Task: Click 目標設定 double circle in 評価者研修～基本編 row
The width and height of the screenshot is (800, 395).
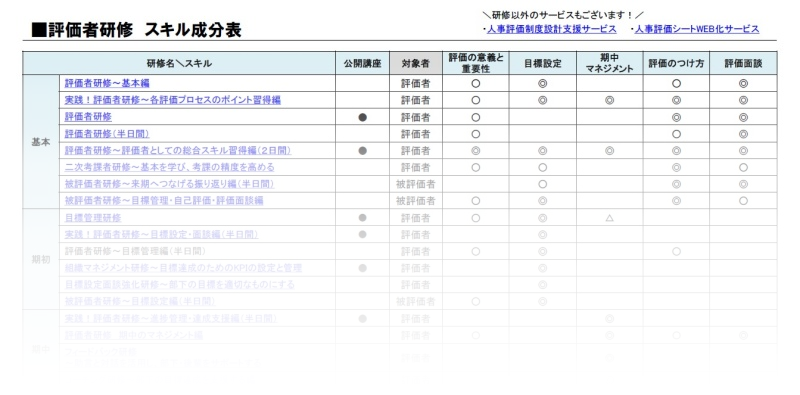Action: [x=542, y=84]
